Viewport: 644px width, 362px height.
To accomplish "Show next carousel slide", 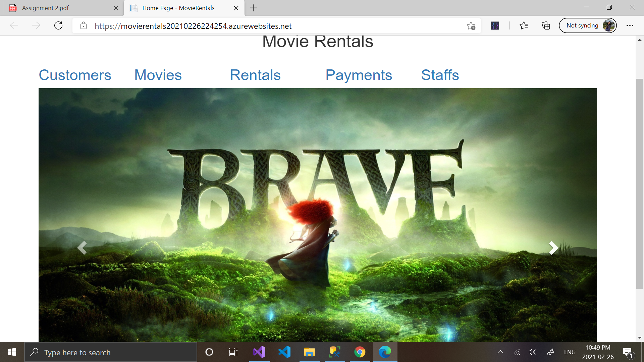I will point(553,248).
